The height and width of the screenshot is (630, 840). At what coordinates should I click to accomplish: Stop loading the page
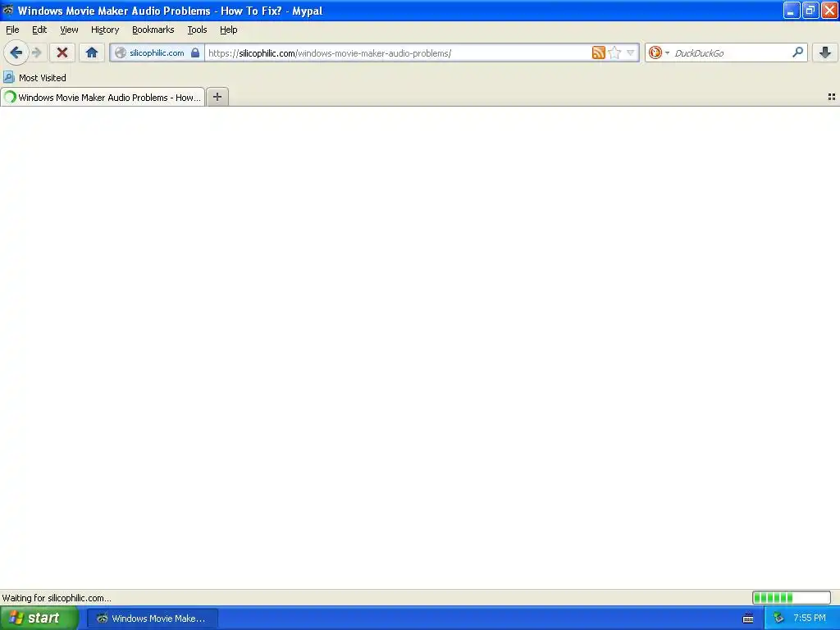[x=62, y=52]
